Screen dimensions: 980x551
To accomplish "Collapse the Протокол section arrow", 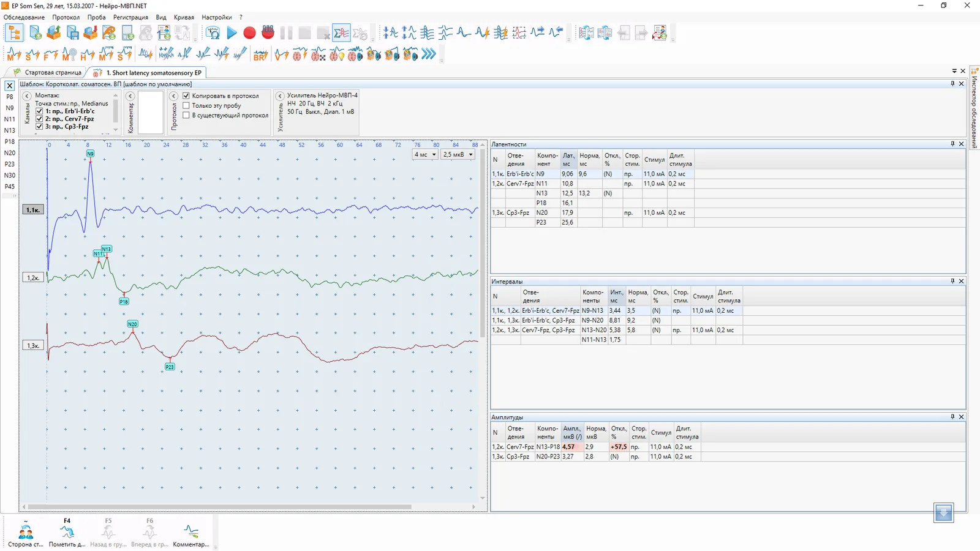I will 173,96.
